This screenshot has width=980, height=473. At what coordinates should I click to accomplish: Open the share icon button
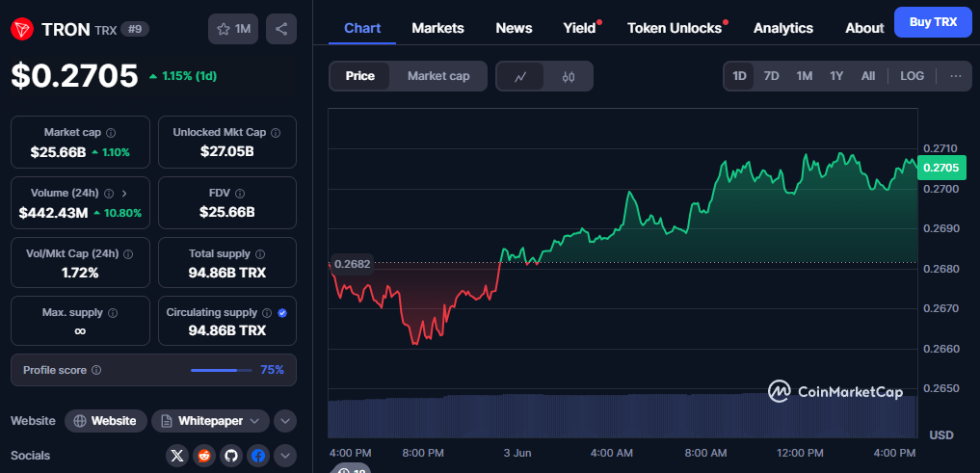(281, 29)
